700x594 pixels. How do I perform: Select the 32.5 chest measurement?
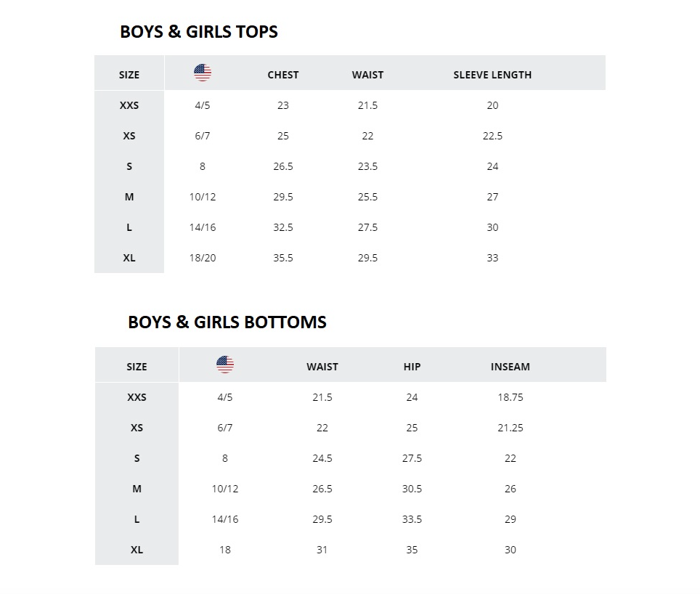283,227
